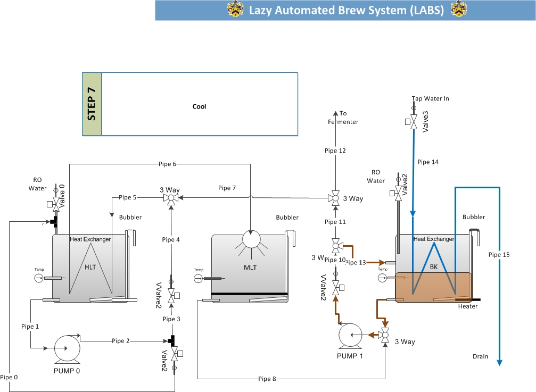Click the right crest logo in title banner

[459, 9]
